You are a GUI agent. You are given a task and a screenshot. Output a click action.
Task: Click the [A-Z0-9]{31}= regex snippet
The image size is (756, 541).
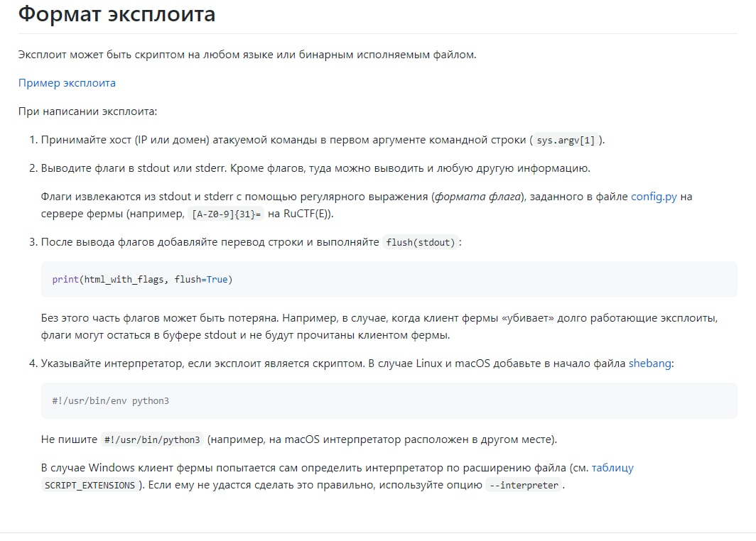point(227,214)
